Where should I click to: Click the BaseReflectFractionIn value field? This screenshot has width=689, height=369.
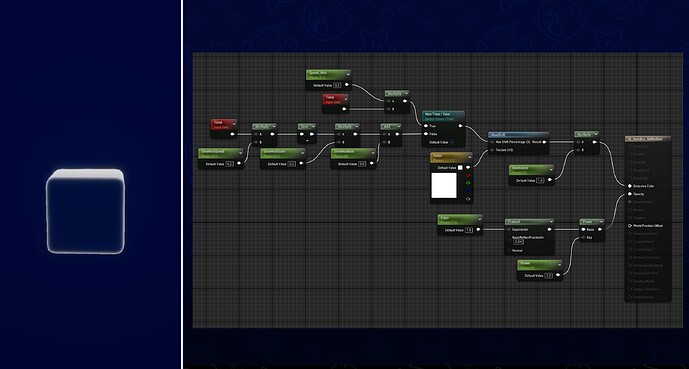pyautogui.click(x=519, y=242)
